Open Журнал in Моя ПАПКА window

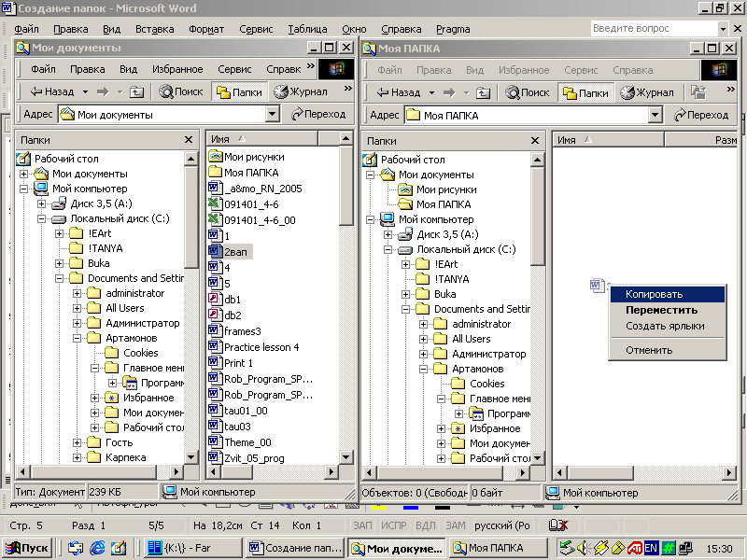click(646, 92)
